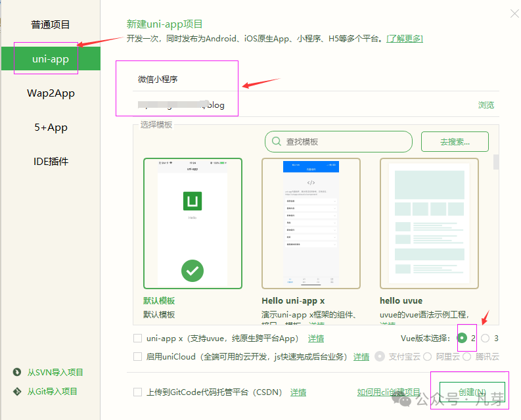The width and height of the screenshot is (521, 420).
Task: Edit the project name field 微信小程序
Action: 315,80
